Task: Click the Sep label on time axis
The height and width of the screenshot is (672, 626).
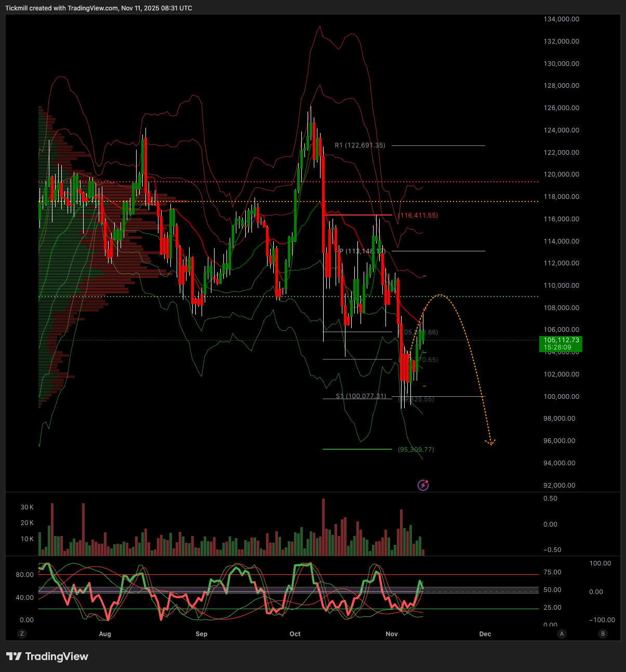Action: point(202,634)
